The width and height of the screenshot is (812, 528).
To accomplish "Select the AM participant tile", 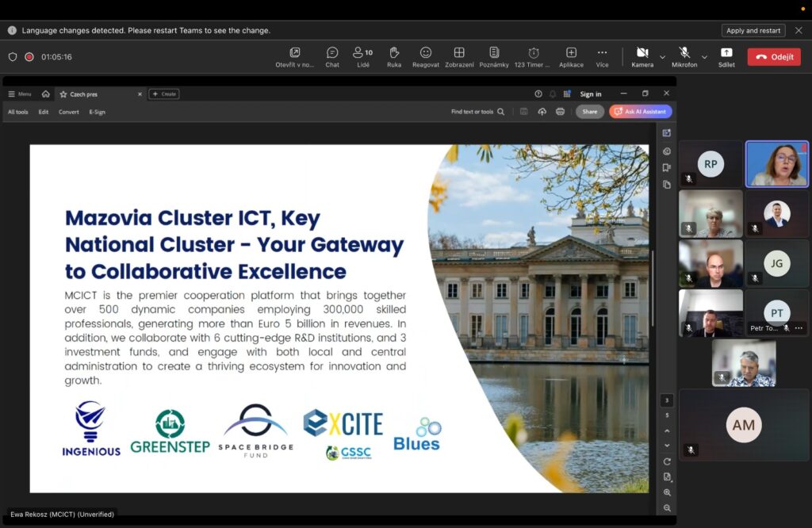I will (x=744, y=426).
